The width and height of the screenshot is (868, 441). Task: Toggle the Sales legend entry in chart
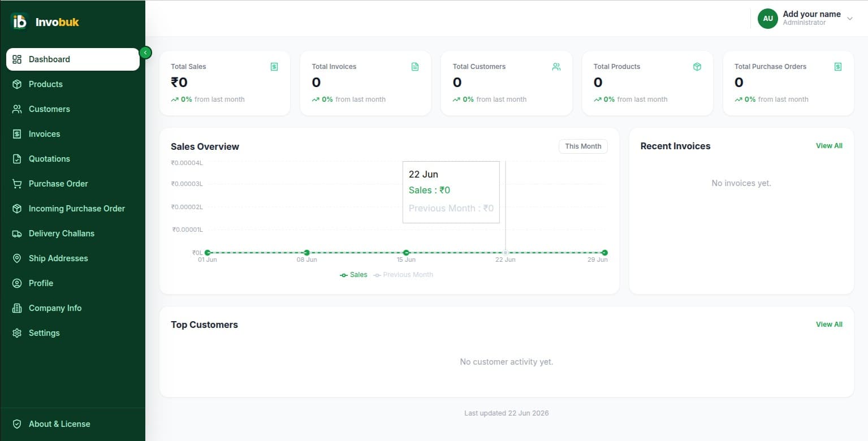[x=353, y=275]
